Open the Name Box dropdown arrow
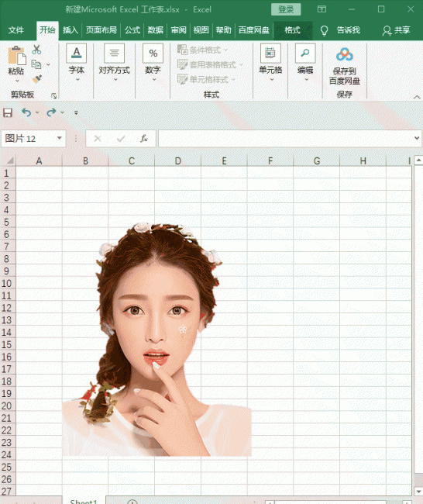Screen dimensions: 423x504 (x=60, y=138)
